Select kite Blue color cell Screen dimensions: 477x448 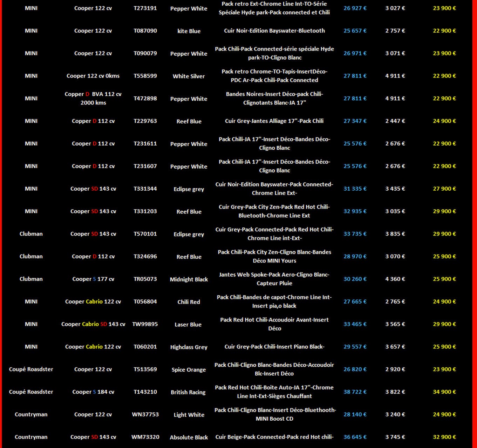pyautogui.click(x=189, y=31)
